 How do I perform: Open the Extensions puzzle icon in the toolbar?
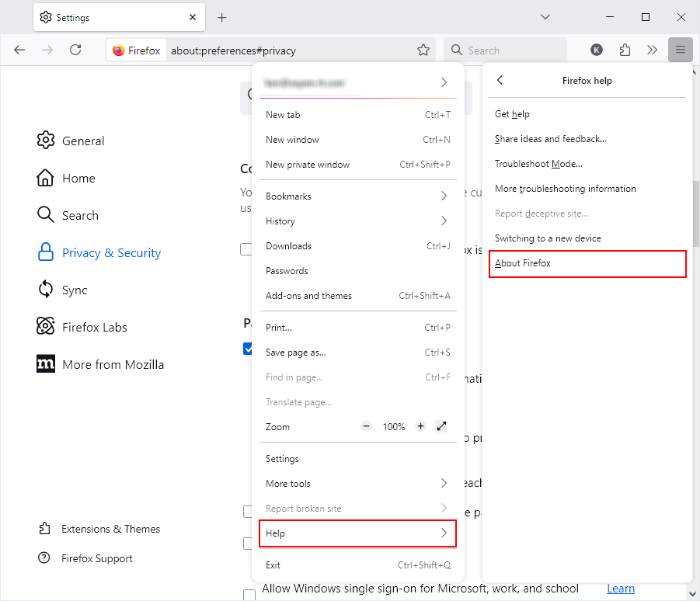pyautogui.click(x=625, y=50)
